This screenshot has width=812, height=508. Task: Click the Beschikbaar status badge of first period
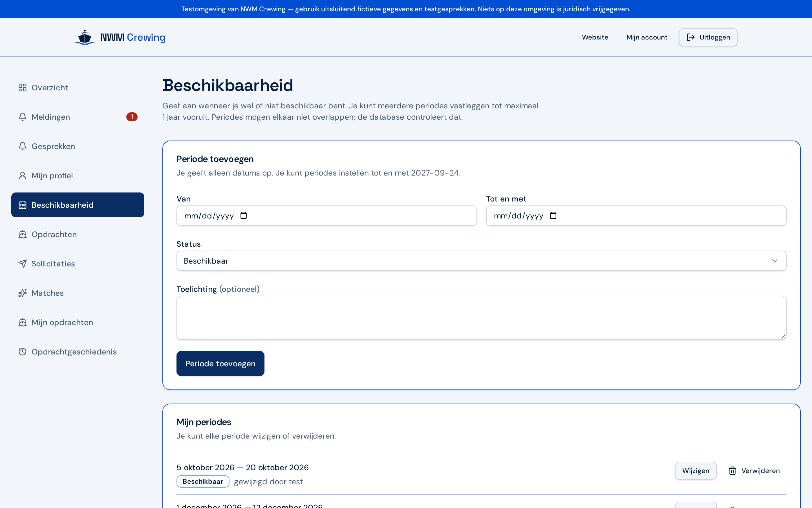click(x=203, y=481)
